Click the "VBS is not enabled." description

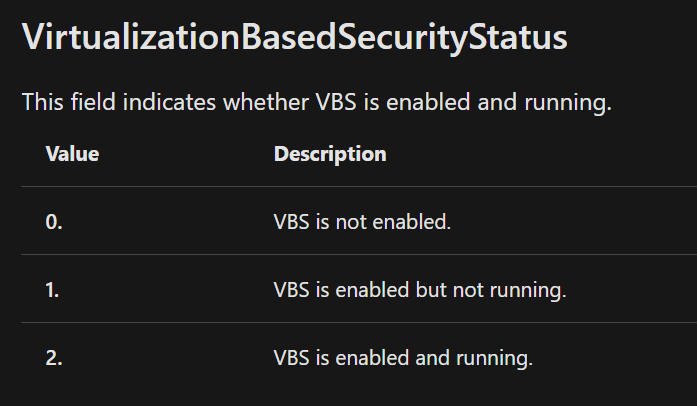pyautogui.click(x=362, y=221)
